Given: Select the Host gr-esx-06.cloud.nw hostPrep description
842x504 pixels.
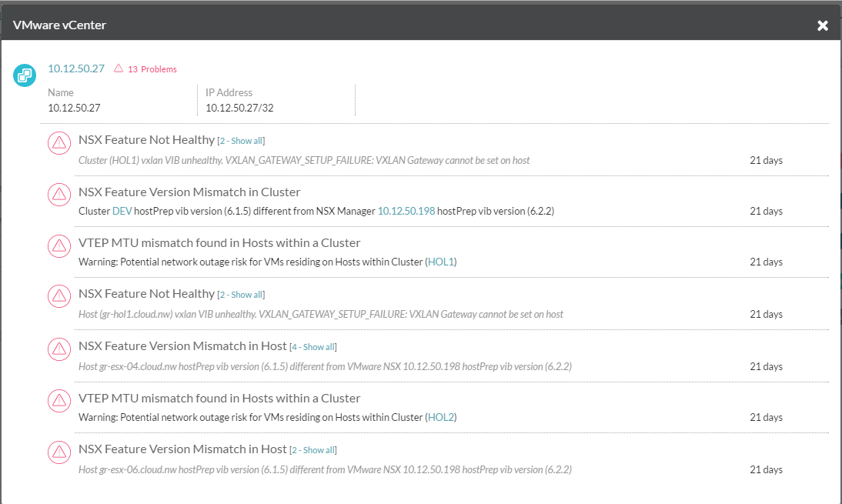Looking at the screenshot, I should pyautogui.click(x=325, y=469).
